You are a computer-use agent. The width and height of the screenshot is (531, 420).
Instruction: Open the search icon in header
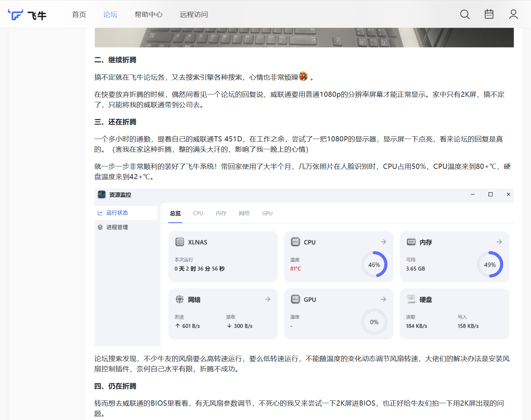pos(465,14)
